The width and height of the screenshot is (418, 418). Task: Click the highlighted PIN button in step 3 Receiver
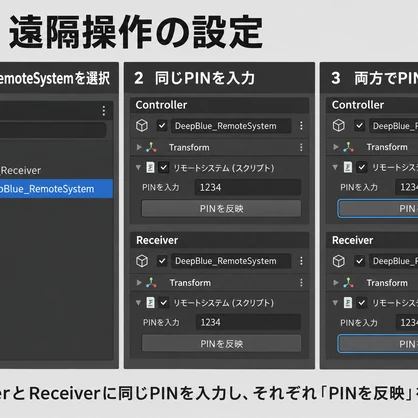(378, 344)
